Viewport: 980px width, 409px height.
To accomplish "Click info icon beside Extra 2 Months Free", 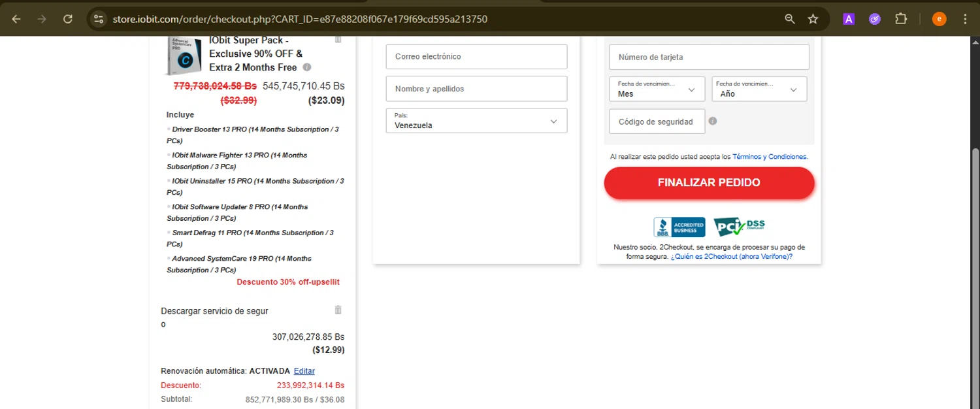I will pyautogui.click(x=307, y=67).
